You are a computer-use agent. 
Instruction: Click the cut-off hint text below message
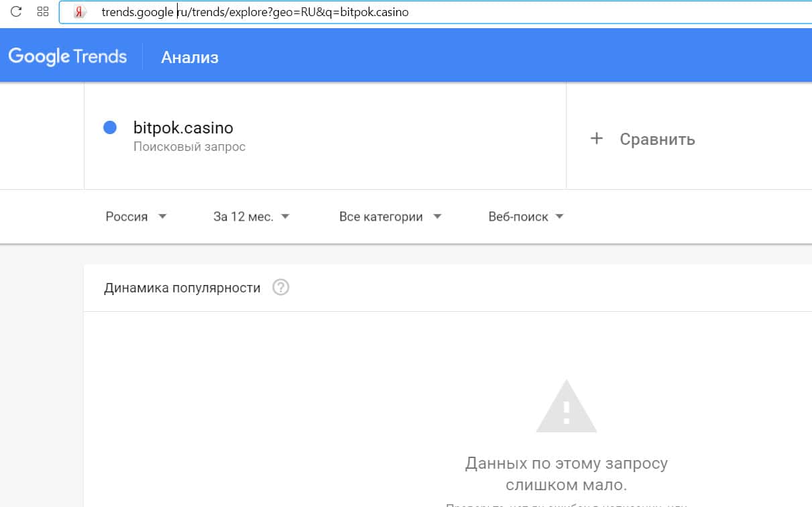[x=566, y=504]
